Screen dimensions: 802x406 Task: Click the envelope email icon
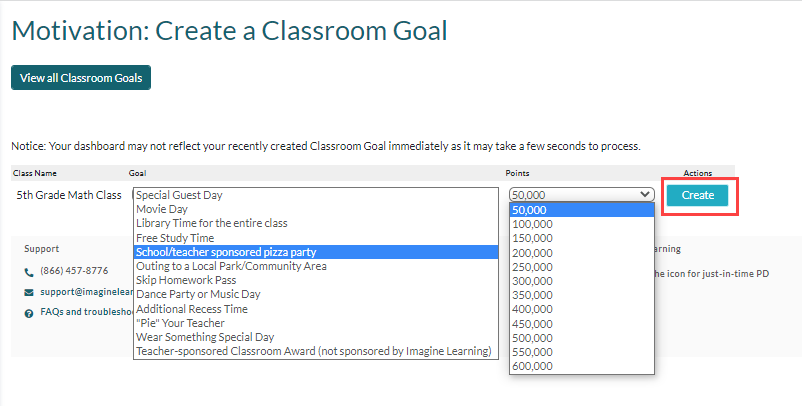coord(29,292)
